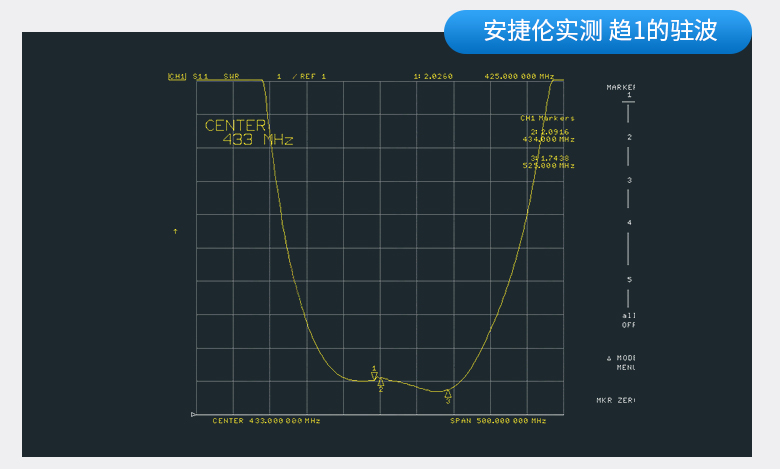Viewport: 780px width, 469px height.
Task: Choose marker 4 softkey
Action: pyautogui.click(x=629, y=222)
